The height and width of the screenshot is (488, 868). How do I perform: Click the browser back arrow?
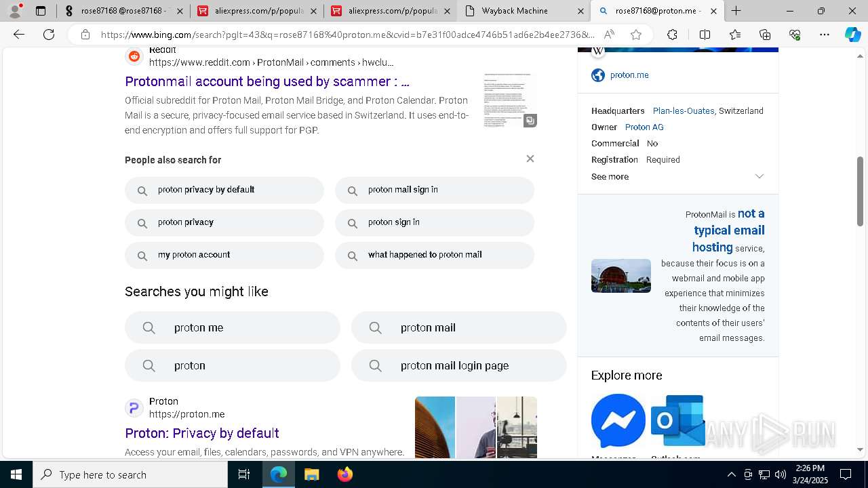pyautogui.click(x=19, y=35)
